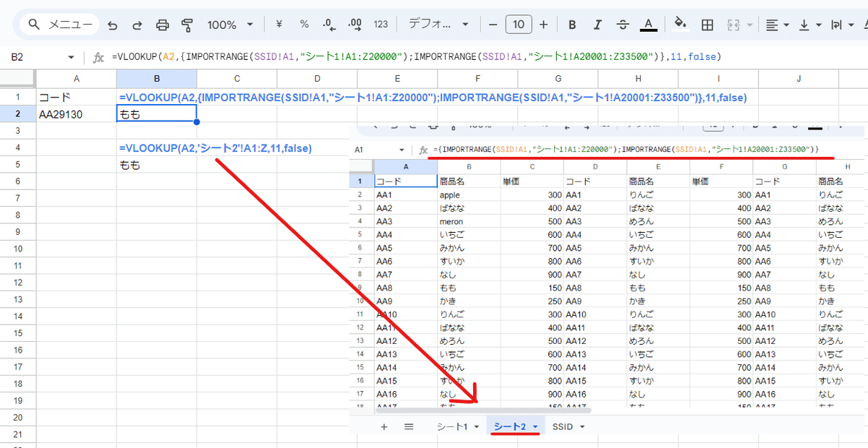The width and height of the screenshot is (868, 448).
Task: Open the SSID tab dropdown arrow
Action: [582, 427]
